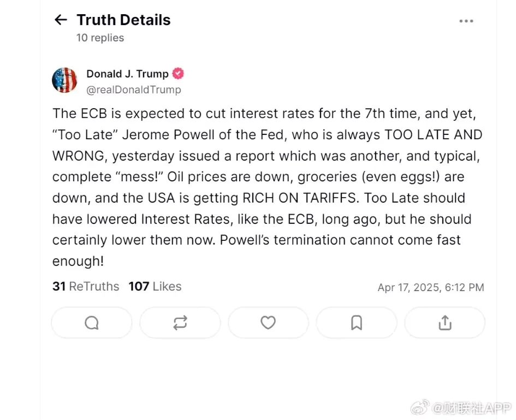Click the Truth Details page title
This screenshot has width=516, height=420.
[x=123, y=20]
